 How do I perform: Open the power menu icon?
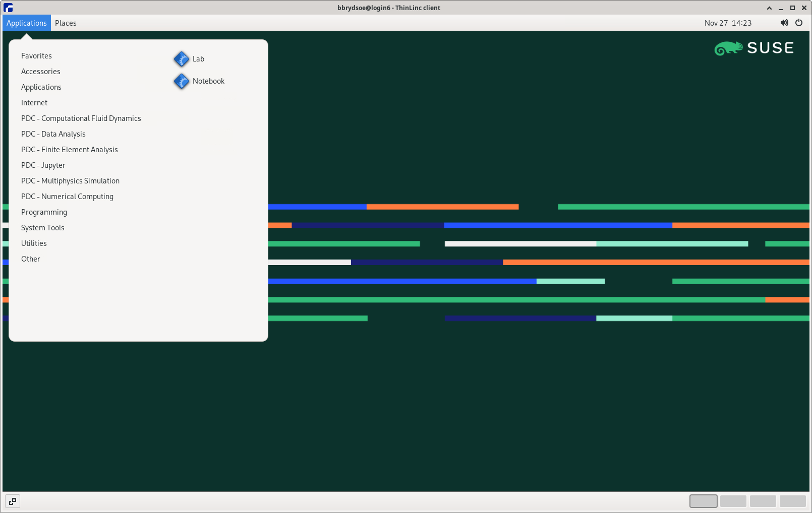(799, 23)
